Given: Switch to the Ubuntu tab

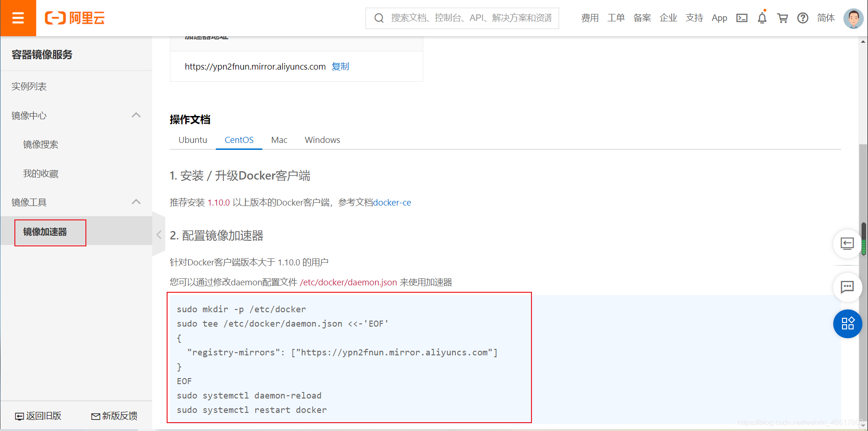Looking at the screenshot, I should click(193, 140).
